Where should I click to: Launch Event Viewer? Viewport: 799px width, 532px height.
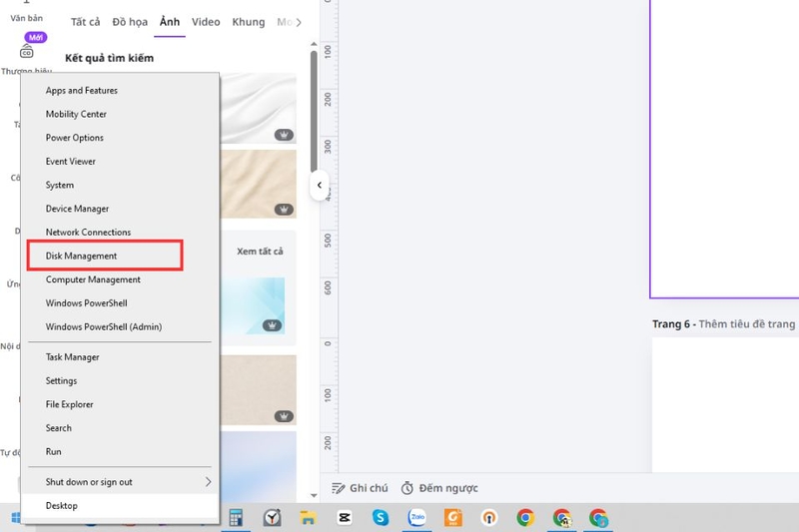[70, 162]
